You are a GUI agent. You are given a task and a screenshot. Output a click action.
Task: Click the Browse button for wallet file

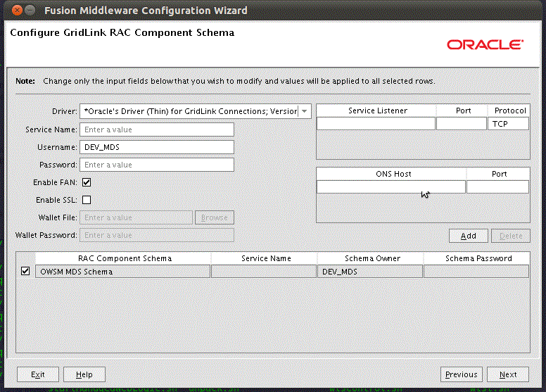[x=215, y=217]
